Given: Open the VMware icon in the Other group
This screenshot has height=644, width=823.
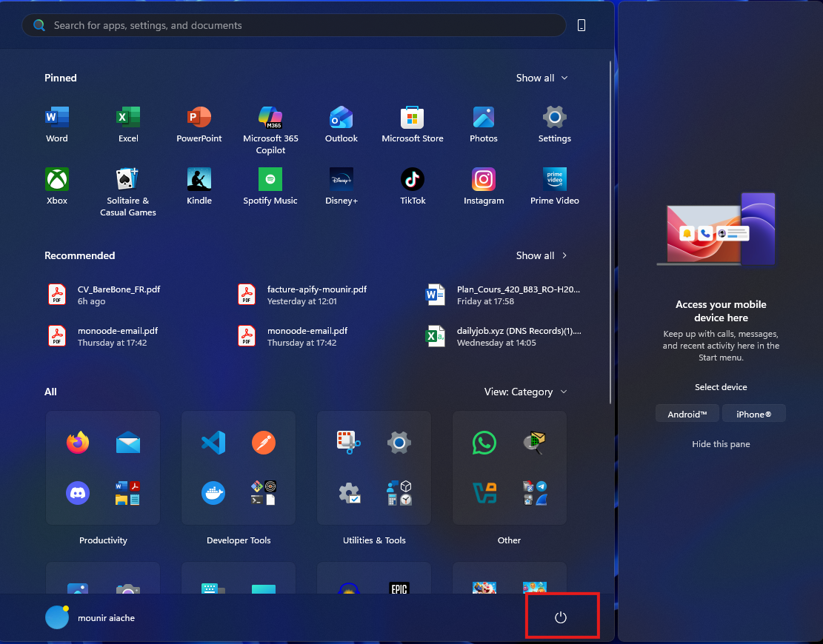Looking at the screenshot, I should click(484, 493).
